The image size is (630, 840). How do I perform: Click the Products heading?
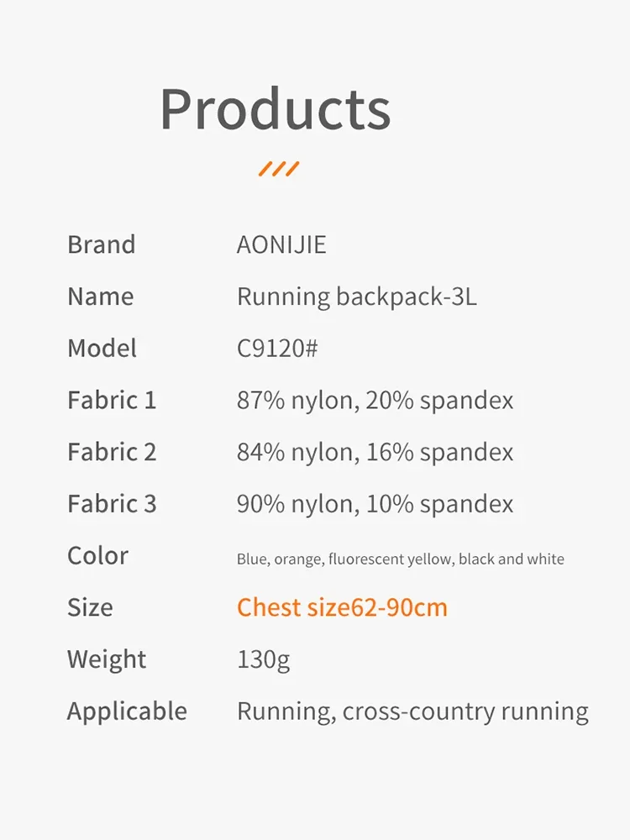click(x=275, y=109)
